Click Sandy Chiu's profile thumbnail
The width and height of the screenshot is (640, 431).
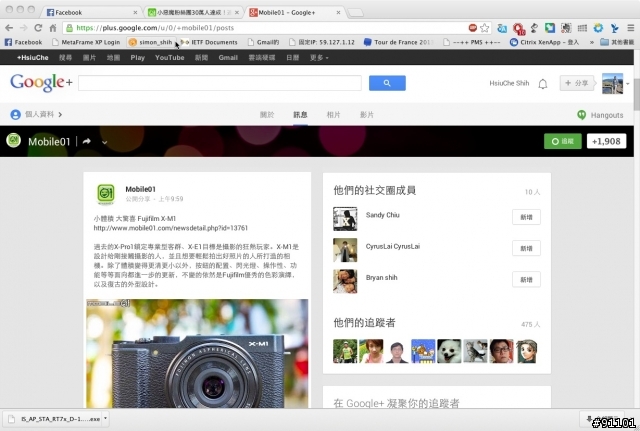coord(345,219)
